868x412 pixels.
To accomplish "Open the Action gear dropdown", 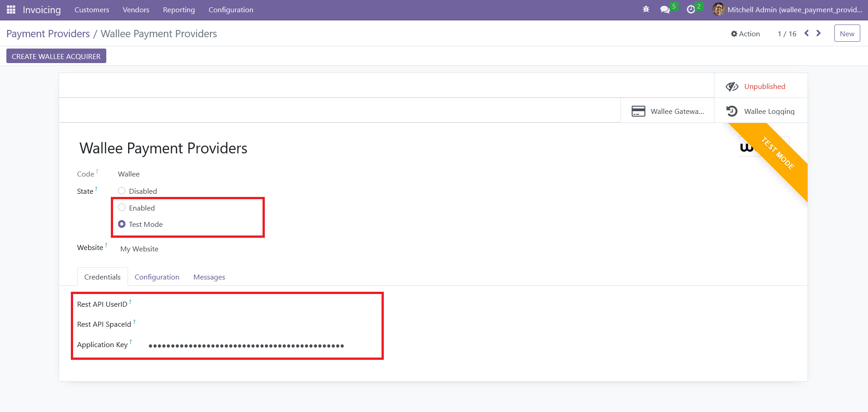I will pyautogui.click(x=745, y=34).
